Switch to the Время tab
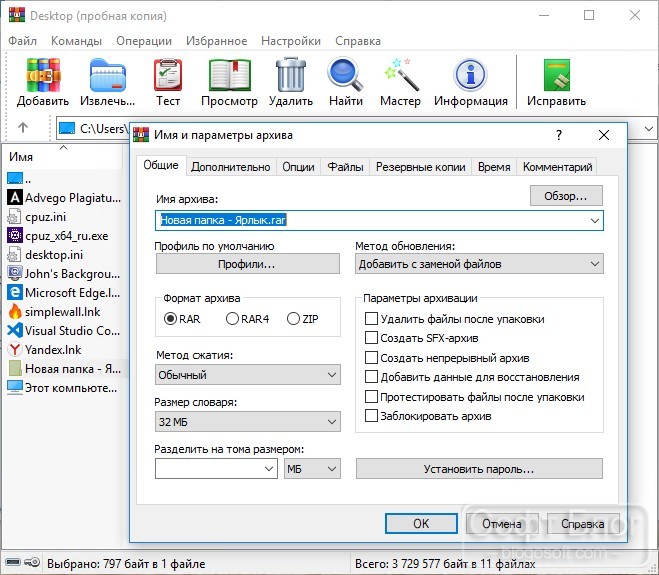 pos(494,167)
